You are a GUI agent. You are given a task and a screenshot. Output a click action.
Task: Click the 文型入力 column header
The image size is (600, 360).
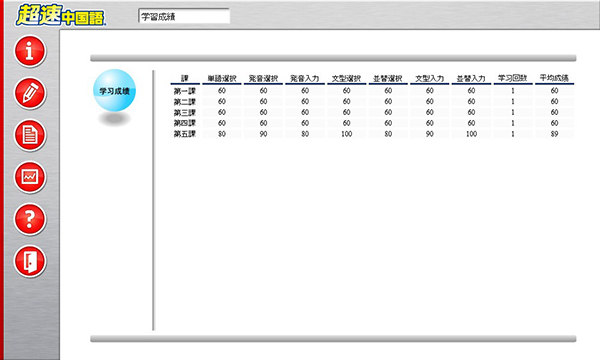tap(430, 78)
